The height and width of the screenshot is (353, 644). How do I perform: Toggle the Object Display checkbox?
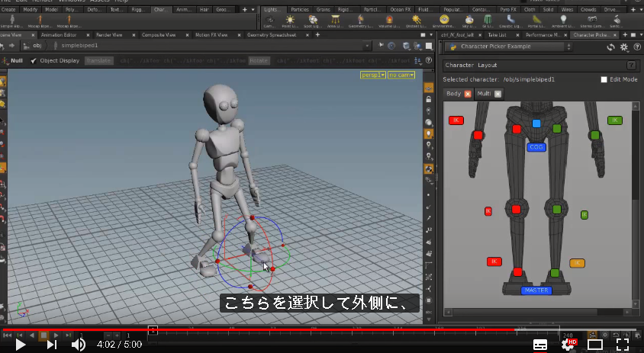pos(34,61)
